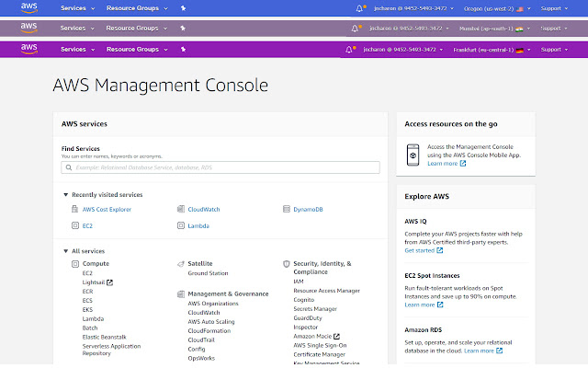588x368 pixels.
Task: Open Support menu in the blue bar
Action: [554, 8]
